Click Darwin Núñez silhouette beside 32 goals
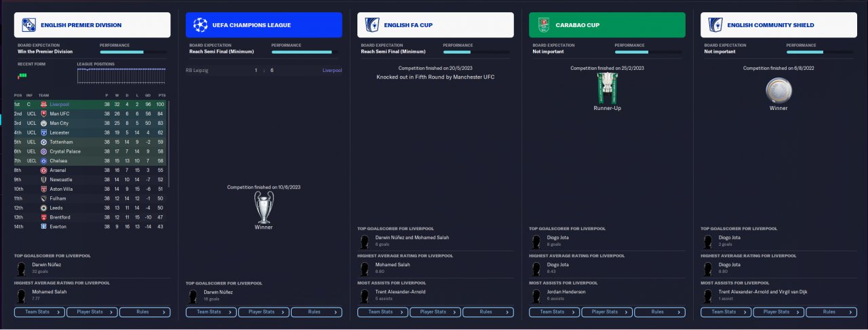Image resolution: width=868 pixels, height=330 pixels. (x=22, y=268)
